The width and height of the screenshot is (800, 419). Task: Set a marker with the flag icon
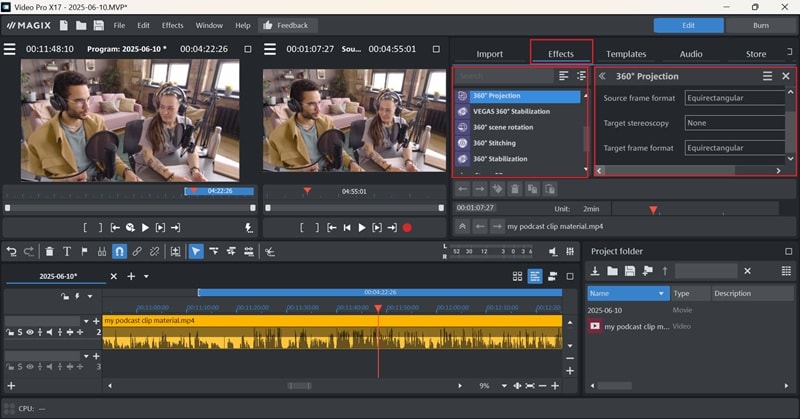coord(85,251)
